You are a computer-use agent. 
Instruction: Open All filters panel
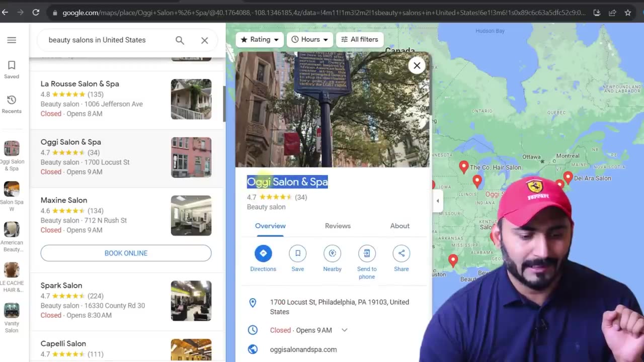360,39
